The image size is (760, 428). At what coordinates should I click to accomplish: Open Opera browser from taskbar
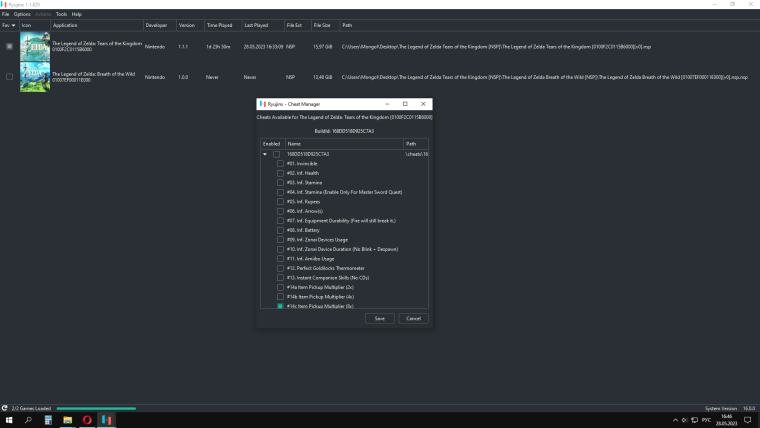point(87,420)
